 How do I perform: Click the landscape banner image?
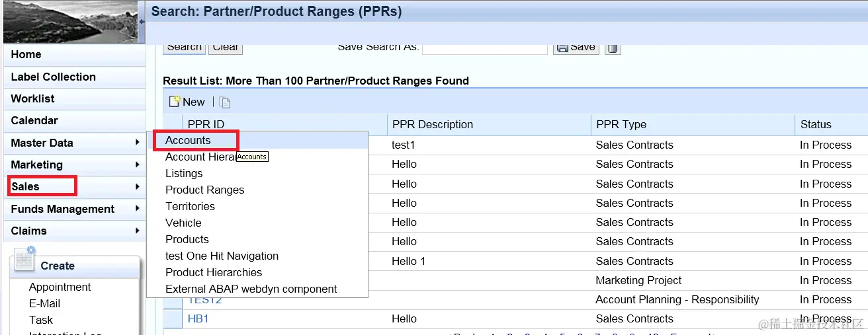tap(69, 21)
